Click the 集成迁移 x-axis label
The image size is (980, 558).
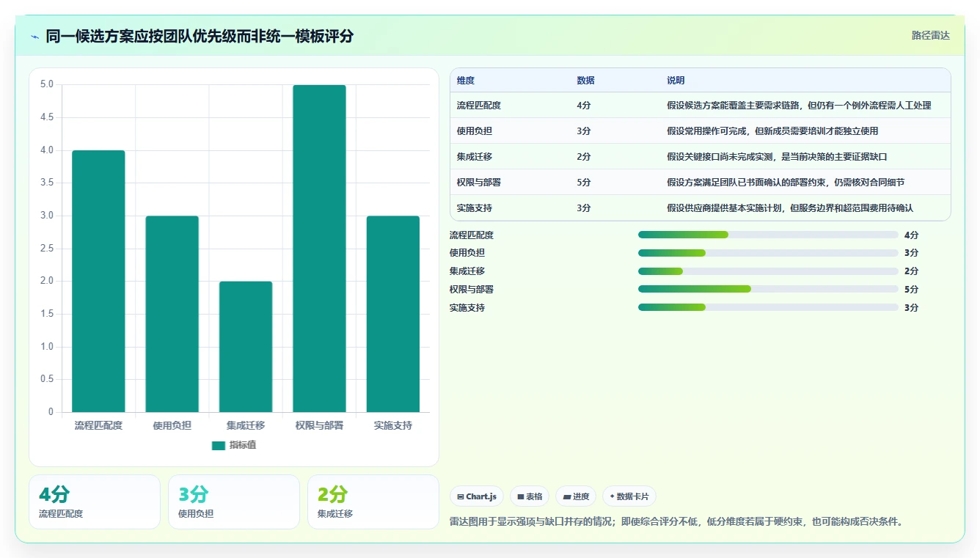pos(246,425)
